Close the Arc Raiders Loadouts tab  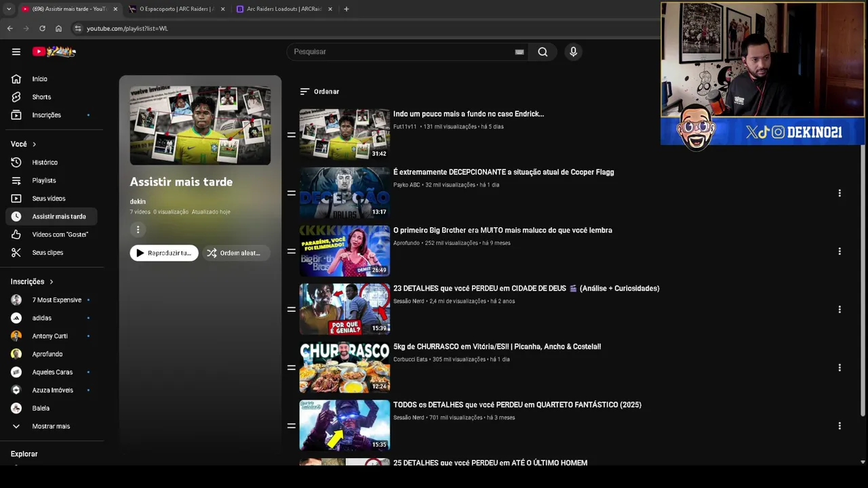330,9
